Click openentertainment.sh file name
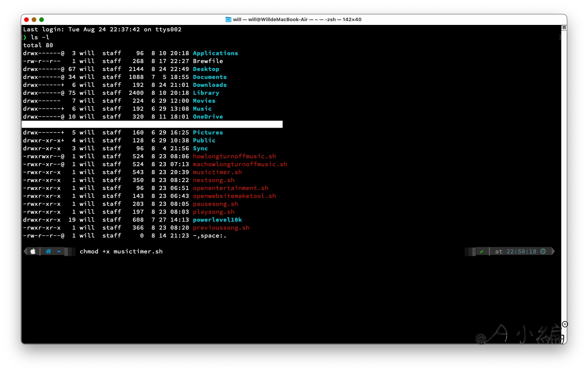Viewport: 588px width, 372px height. tap(230, 188)
